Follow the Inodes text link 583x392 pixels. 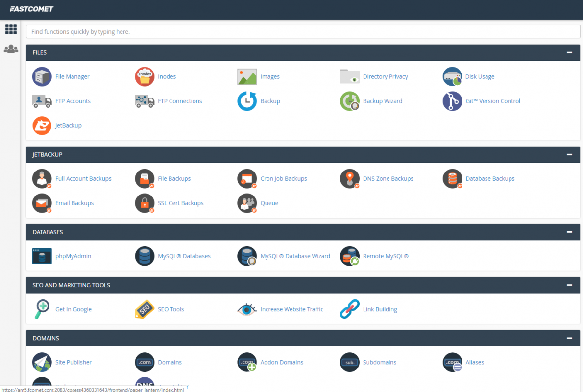[x=167, y=76]
